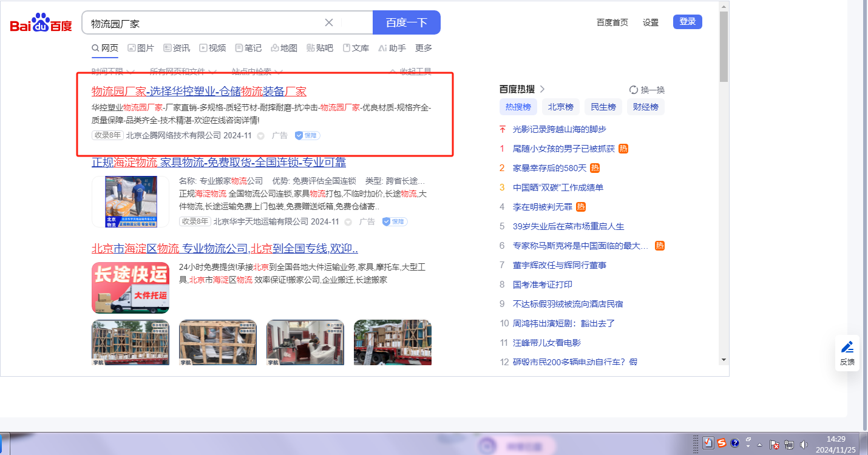Viewport: 868px width, 455px height.
Task: Go to the 文库 tab
Action: (x=356, y=48)
